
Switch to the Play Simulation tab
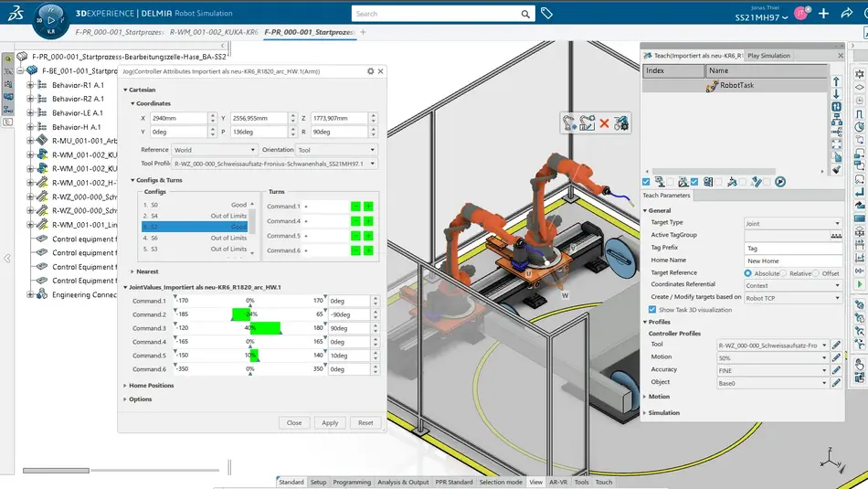click(x=768, y=56)
